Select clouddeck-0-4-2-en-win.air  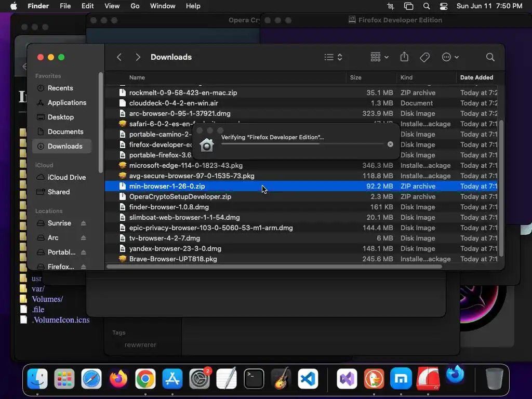301,103
